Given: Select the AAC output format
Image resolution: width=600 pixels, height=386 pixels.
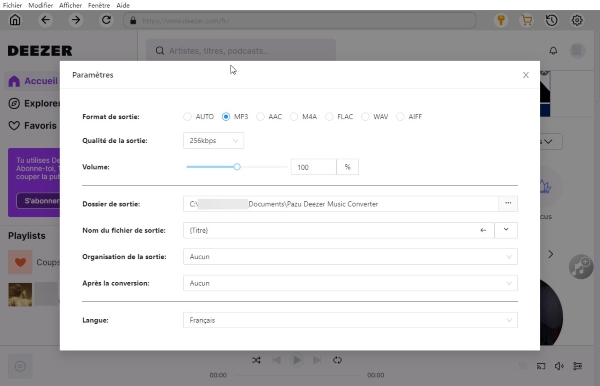Looking at the screenshot, I should 260,117.
